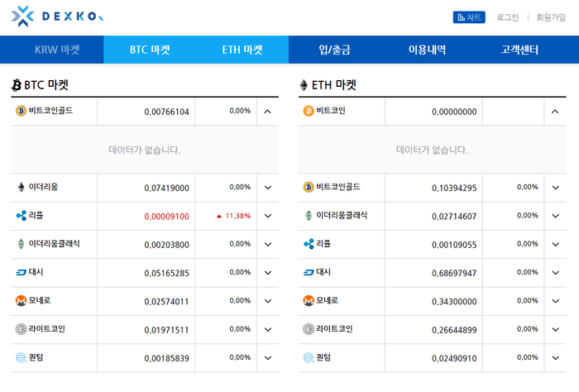Switch to the BTC 마켓 tab
579x392 pixels.
[150, 50]
